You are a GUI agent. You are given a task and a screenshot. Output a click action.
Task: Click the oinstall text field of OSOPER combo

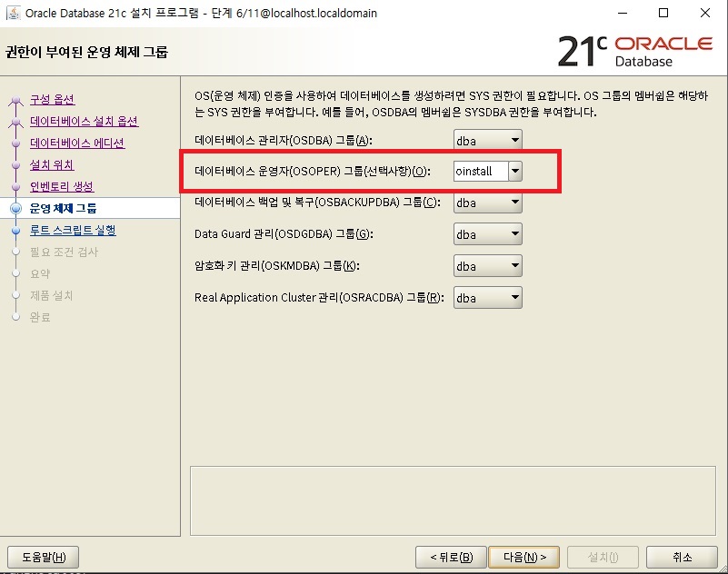[x=481, y=172]
